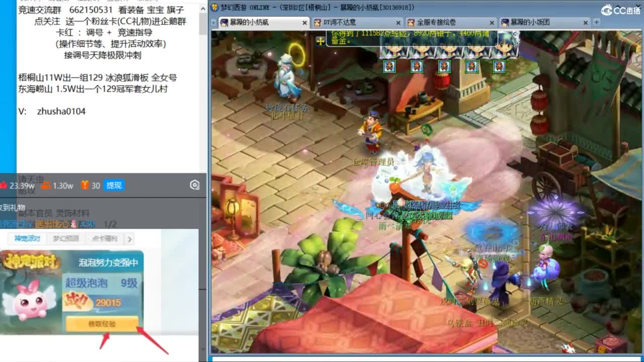Click the line starting 东海崂山 1.5W
This screenshot has width=644, height=362.
93,89
